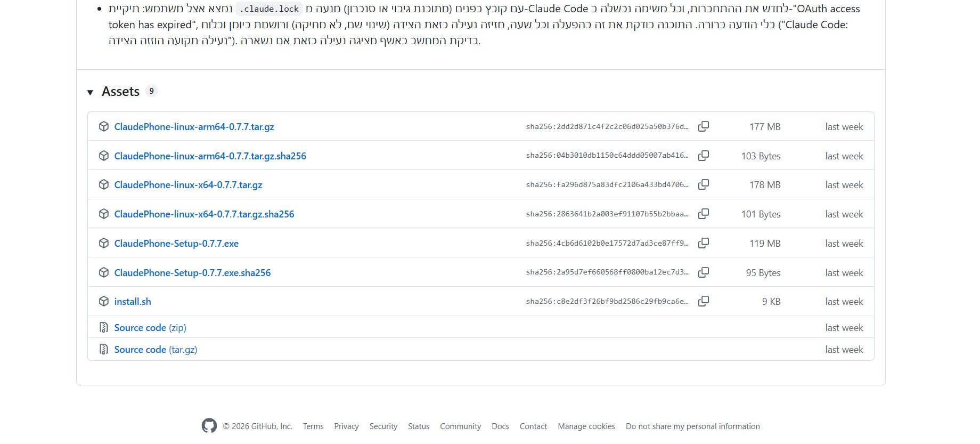The height and width of the screenshot is (444, 980).
Task: Download ClaudePhone-Setup-0.7.7.exe installer
Action: tap(176, 244)
